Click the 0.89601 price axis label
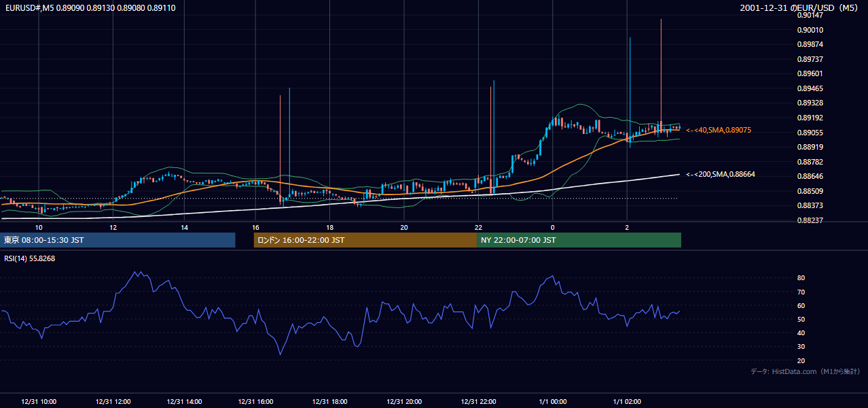Screen dimensions: 868x408 [810, 73]
